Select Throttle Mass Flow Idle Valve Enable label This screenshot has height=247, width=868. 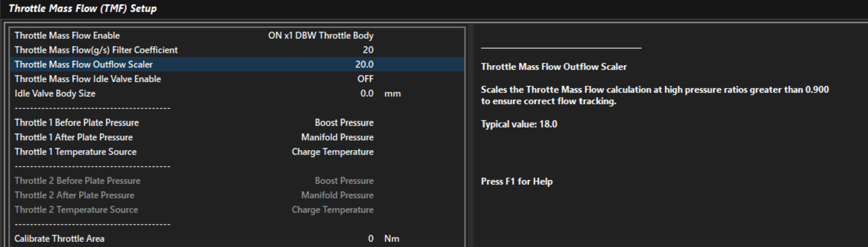tap(88, 79)
